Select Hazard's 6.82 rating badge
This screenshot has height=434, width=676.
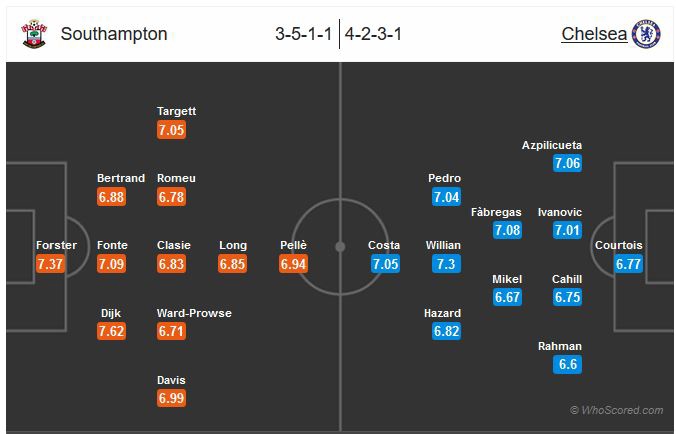446,331
